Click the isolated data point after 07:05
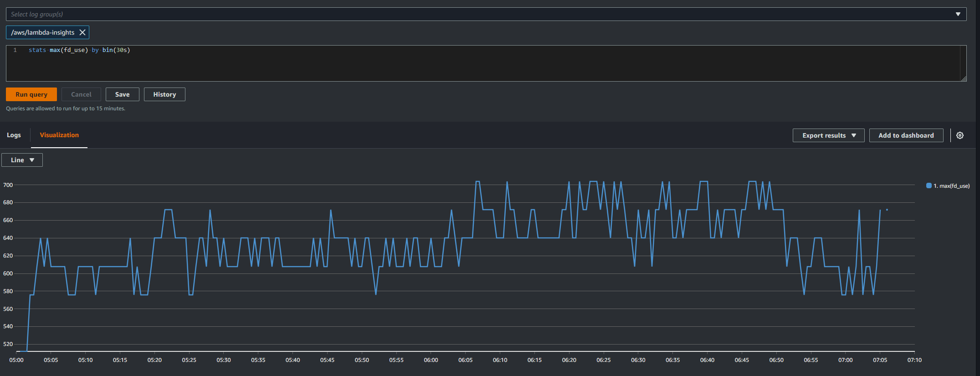 coord(887,210)
